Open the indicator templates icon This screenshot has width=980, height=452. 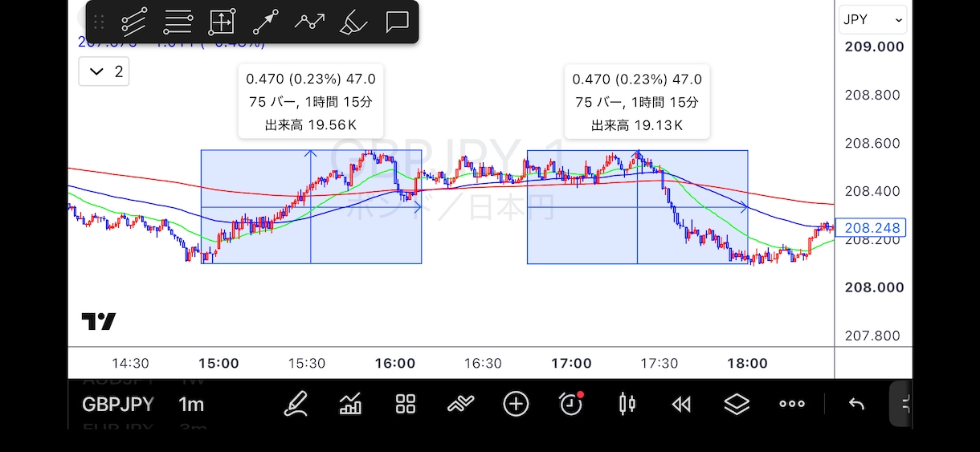pos(460,404)
